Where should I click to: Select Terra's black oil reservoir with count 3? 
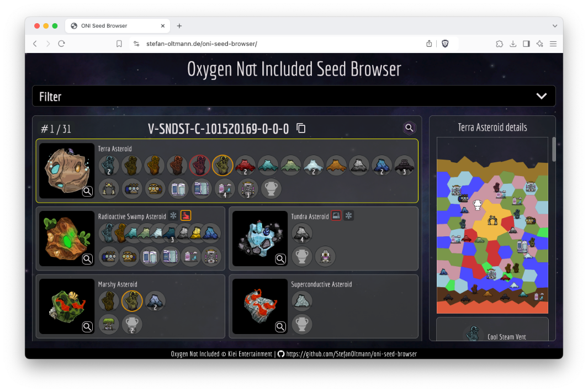point(404,166)
